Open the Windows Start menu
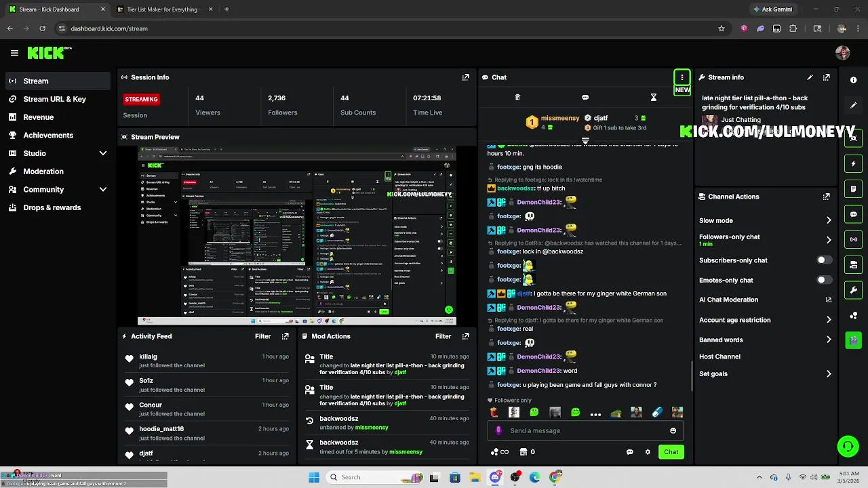This screenshot has width=868, height=488. tap(314, 477)
